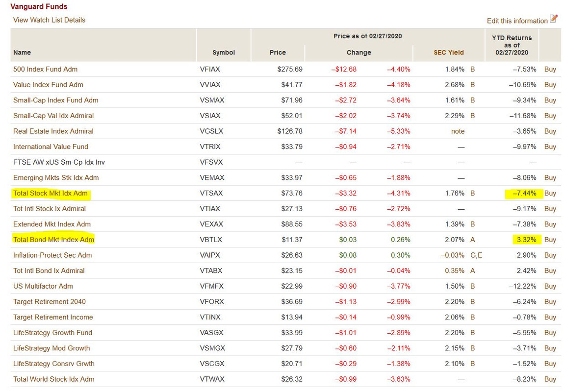Screen dimensions: 564x392
Task: Open LifeStrategy Consrv Grwth link
Action: coord(54,363)
